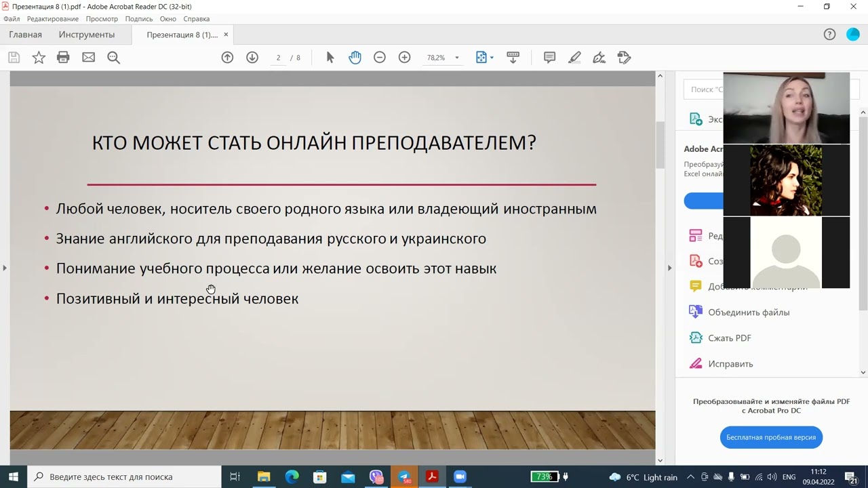Send file by email envelope icon
The height and width of the screenshot is (488, 868).
89,58
